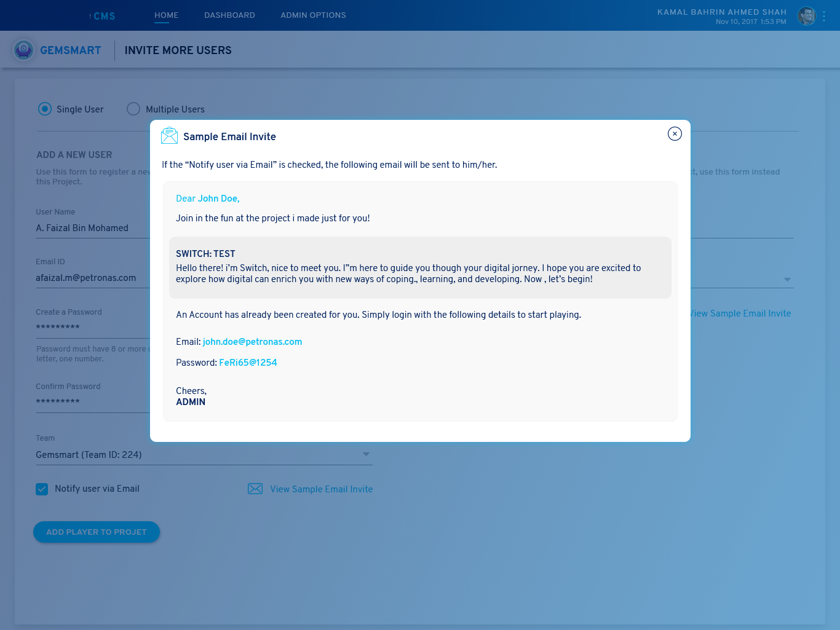The height and width of the screenshot is (630, 840).
Task: Expand the right-side form dropdown arrow
Action: pyautogui.click(x=787, y=280)
